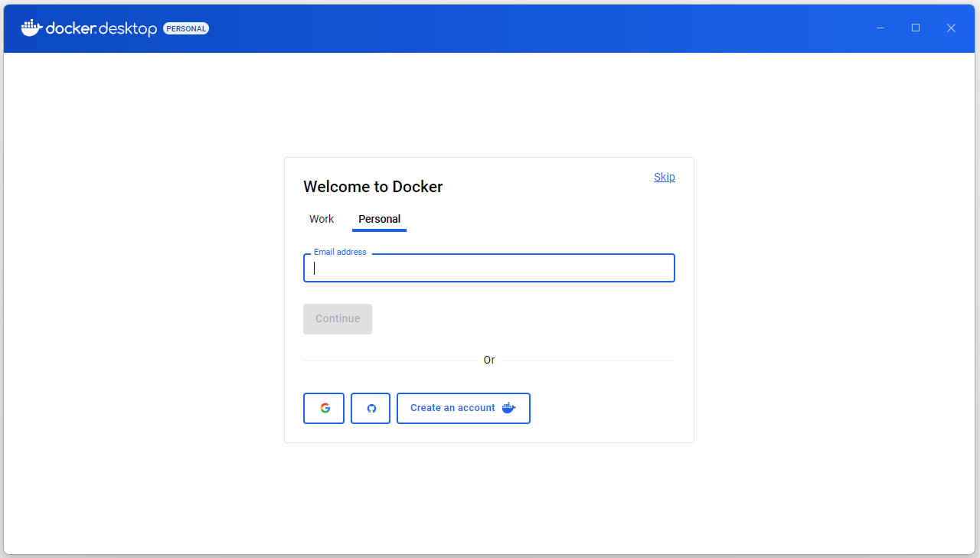Click the PERSONAL badge in the title bar
This screenshot has height=558, width=980.
(186, 28)
